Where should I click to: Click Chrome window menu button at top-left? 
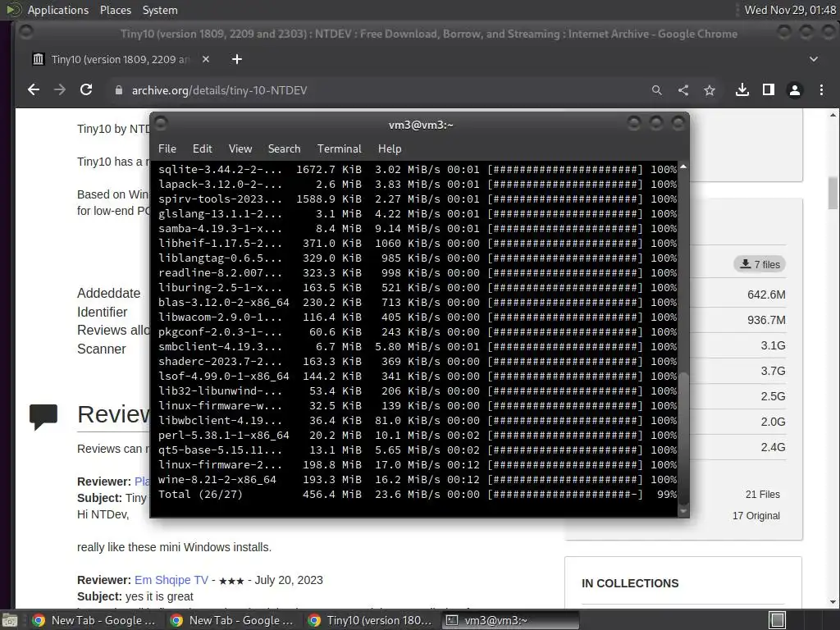(25, 33)
